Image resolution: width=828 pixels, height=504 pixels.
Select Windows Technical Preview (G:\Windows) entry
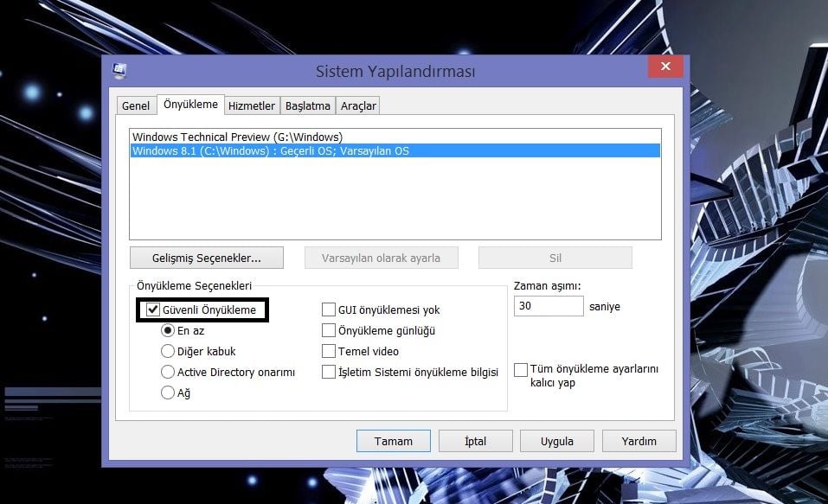coord(395,137)
